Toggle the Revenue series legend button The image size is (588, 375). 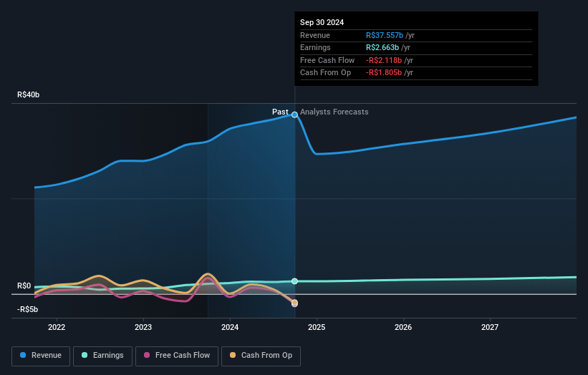coord(41,356)
